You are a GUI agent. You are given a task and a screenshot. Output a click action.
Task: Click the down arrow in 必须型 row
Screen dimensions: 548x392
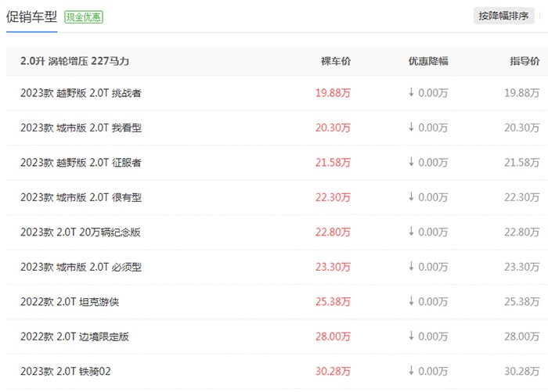[x=411, y=266]
